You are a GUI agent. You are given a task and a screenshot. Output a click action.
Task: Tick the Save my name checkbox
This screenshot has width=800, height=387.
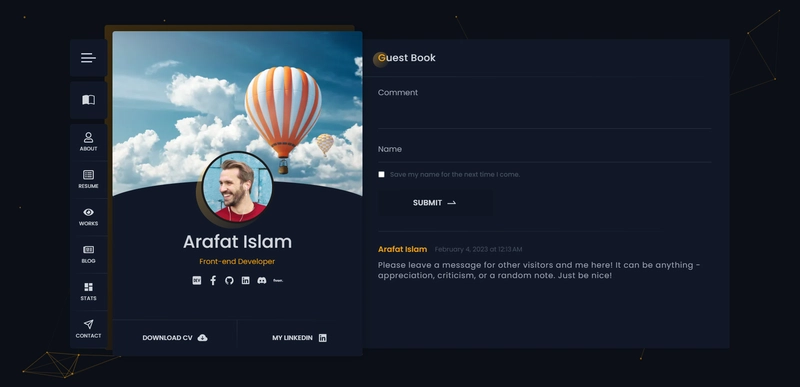[381, 174]
